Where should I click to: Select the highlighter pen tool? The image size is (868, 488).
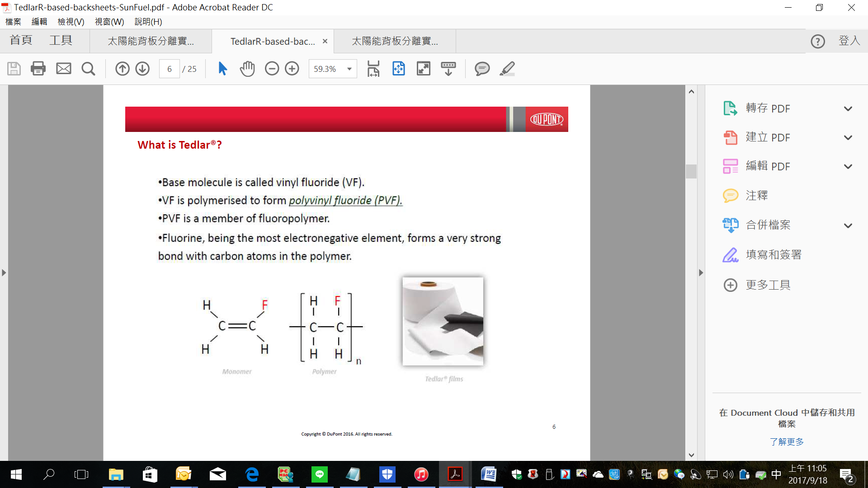tap(507, 69)
